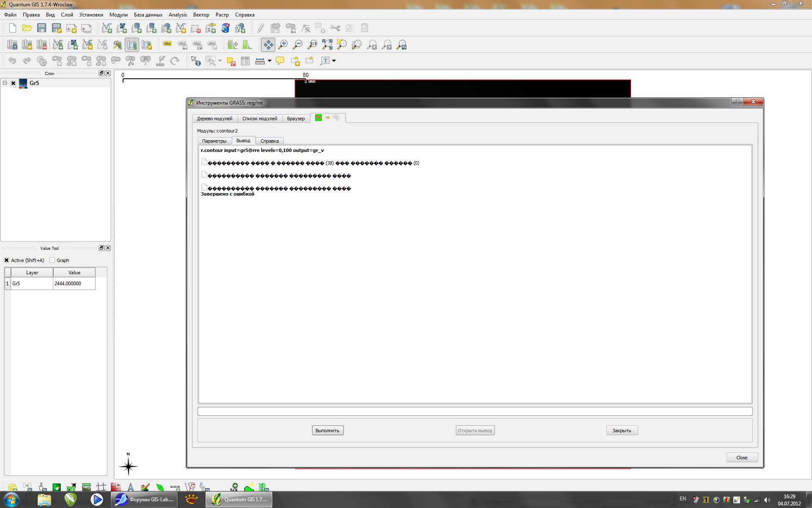Click Zoom Full extent icon

327,45
